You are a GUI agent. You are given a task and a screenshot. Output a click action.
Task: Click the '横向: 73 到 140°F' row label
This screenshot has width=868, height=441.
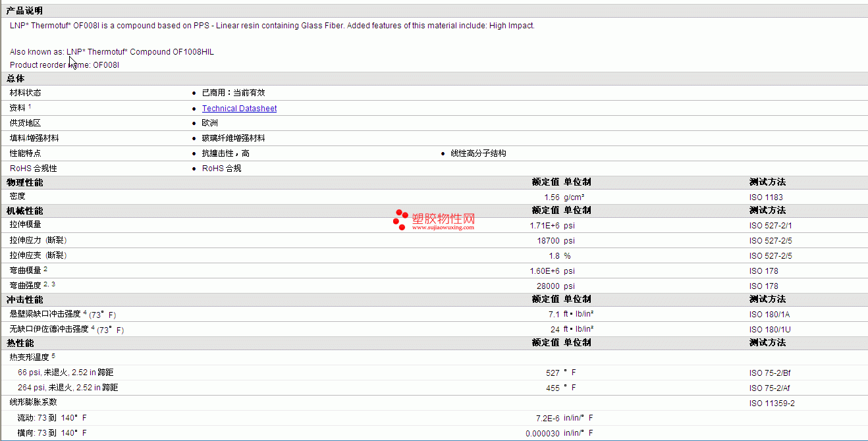52,433
